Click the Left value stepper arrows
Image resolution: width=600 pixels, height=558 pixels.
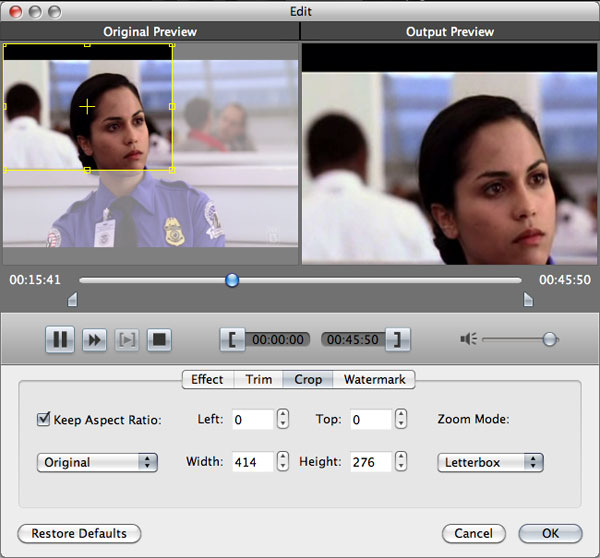(x=283, y=420)
